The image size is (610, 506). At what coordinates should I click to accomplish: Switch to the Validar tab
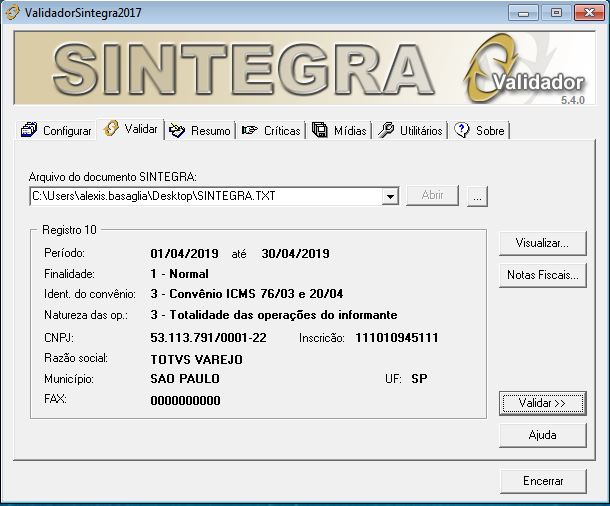(130, 129)
